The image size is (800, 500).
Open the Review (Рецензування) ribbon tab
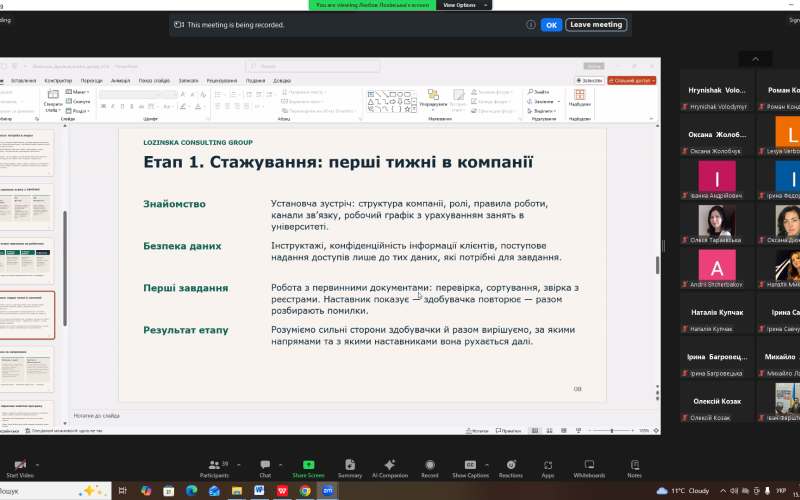(222, 81)
